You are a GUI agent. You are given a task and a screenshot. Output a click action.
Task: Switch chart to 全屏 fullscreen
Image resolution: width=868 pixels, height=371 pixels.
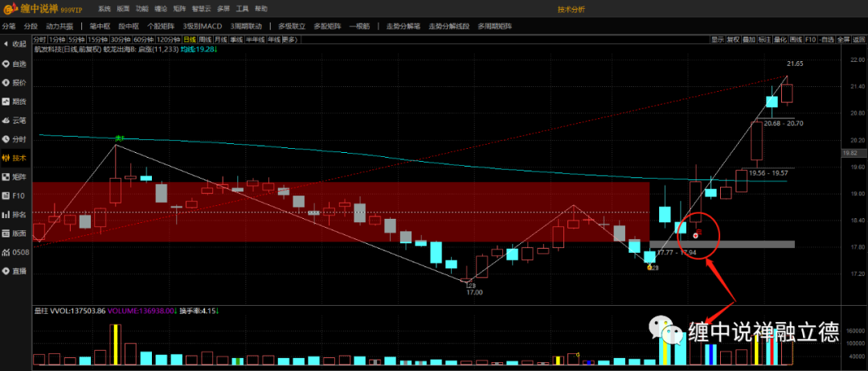[x=843, y=39]
